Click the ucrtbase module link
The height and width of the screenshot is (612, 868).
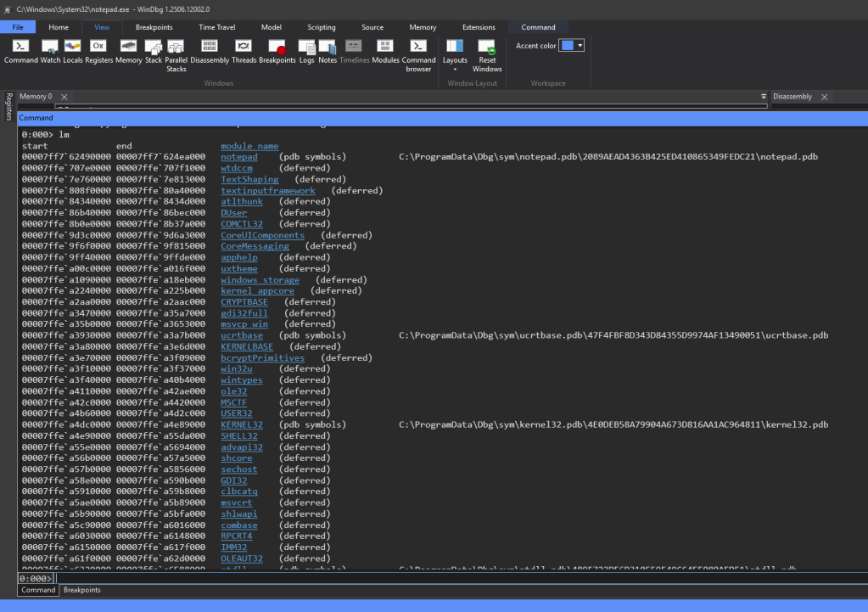tap(242, 335)
